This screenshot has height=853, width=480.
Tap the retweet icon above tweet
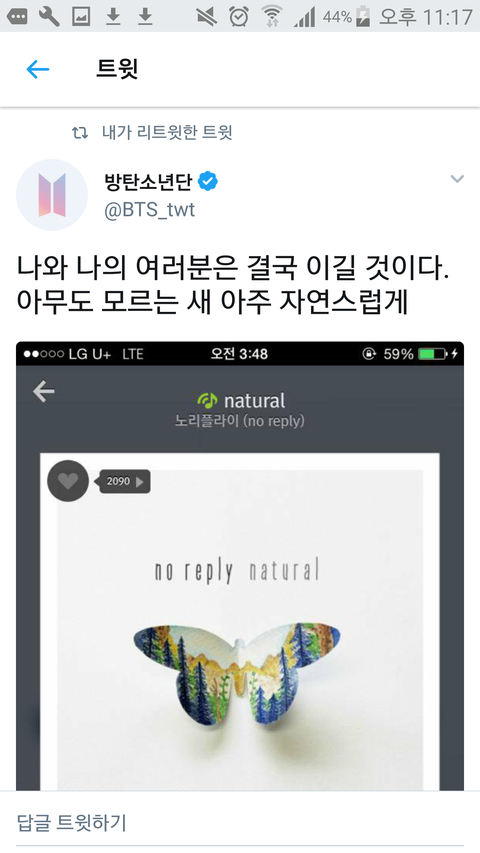[80, 132]
